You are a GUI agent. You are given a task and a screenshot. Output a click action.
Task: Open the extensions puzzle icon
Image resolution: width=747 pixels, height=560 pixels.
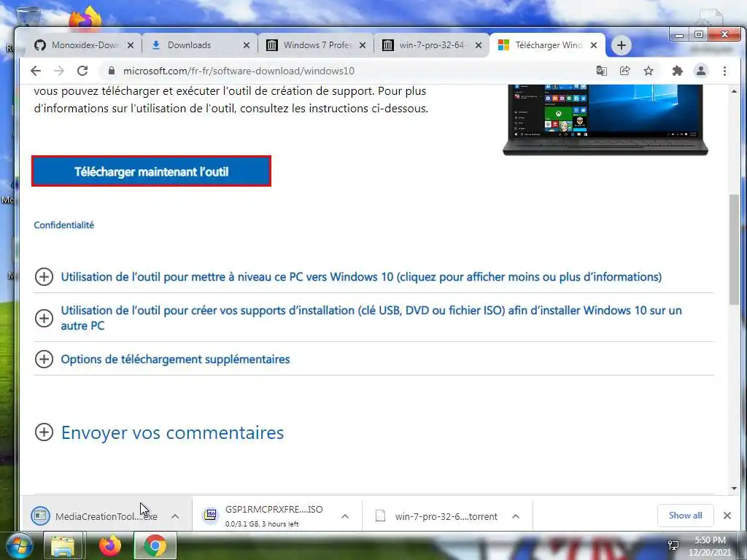677,71
